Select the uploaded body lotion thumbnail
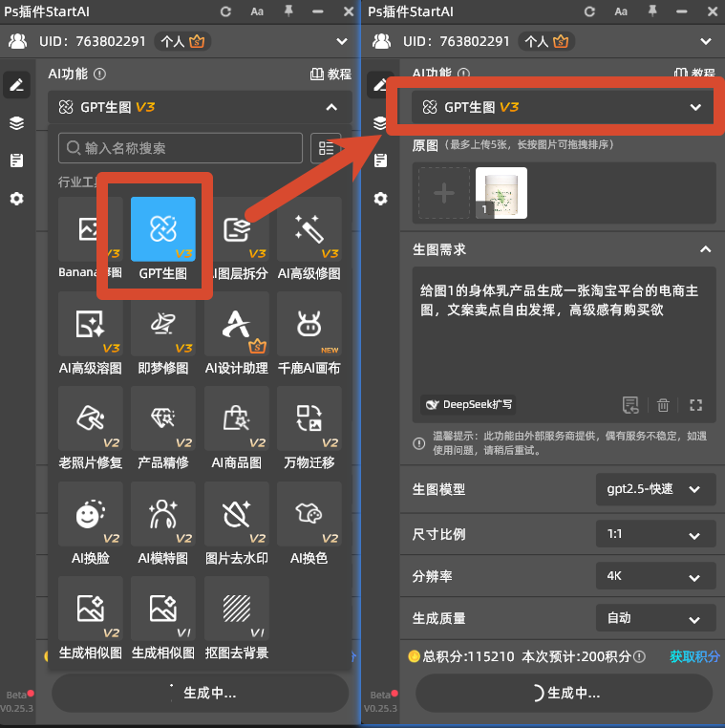Screen dimensions: 725x728 click(x=501, y=193)
